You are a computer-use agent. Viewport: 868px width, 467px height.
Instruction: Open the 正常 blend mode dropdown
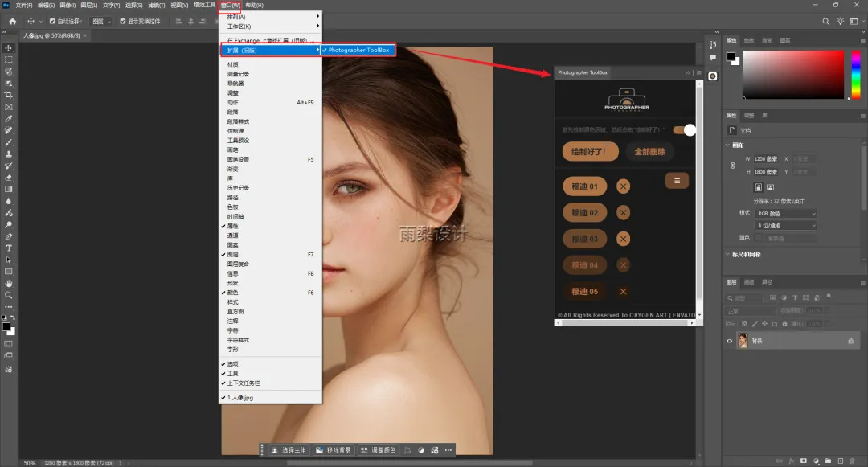tap(750, 311)
